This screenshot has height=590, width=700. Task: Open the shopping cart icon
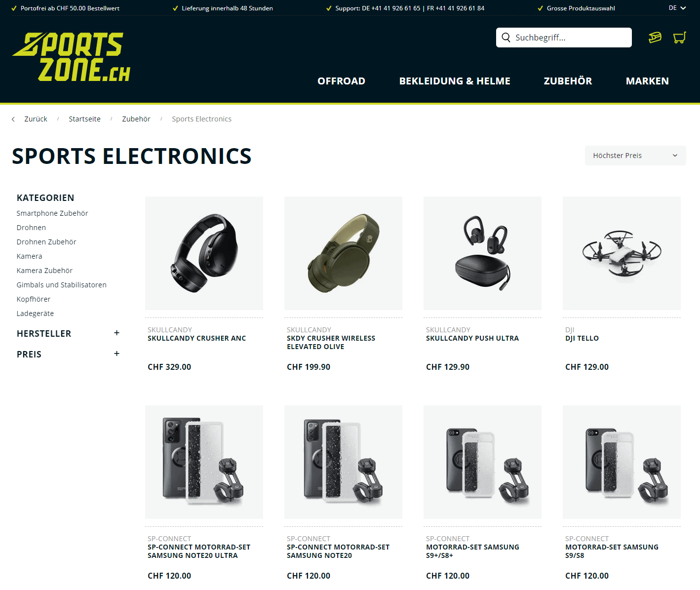[680, 38]
